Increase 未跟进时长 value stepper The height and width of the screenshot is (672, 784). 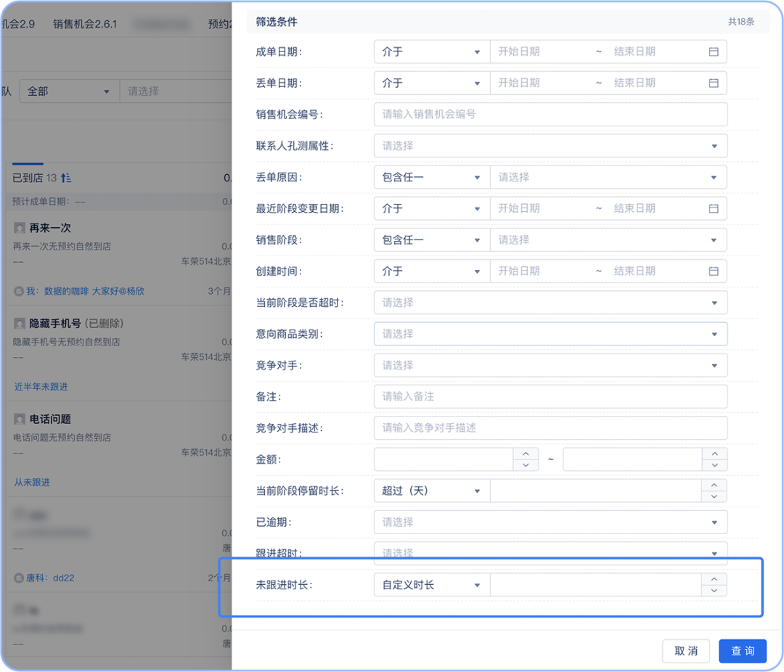pyautogui.click(x=714, y=579)
